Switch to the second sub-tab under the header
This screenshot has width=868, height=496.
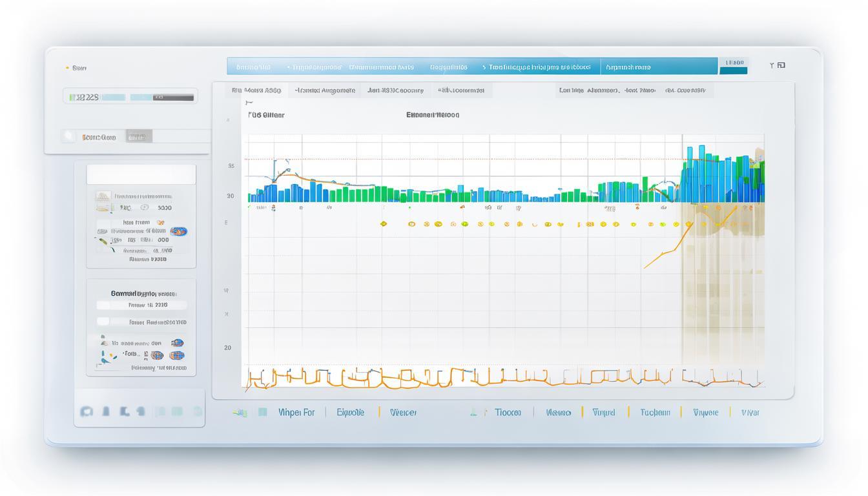coord(325,90)
